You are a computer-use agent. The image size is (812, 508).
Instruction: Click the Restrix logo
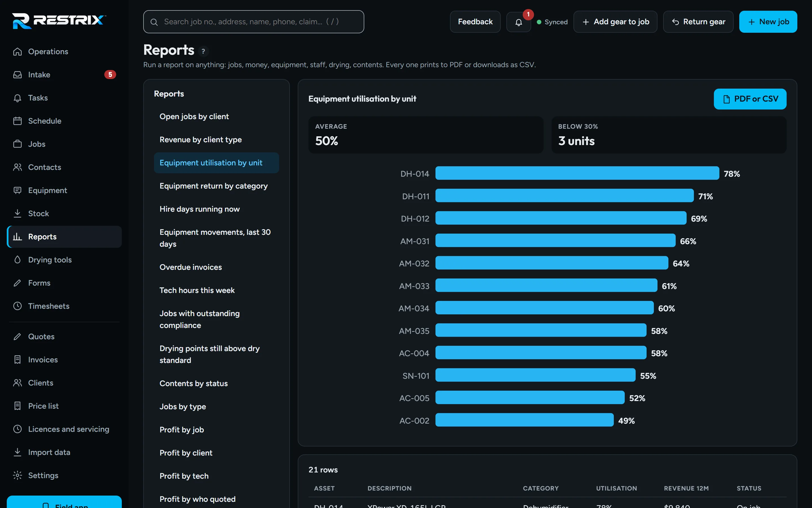[59, 21]
